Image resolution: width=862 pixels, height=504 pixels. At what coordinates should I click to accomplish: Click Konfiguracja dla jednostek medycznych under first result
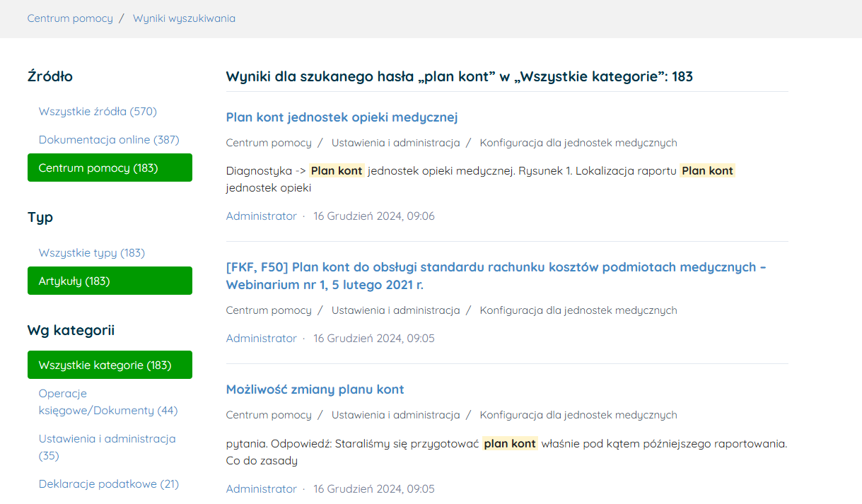(x=578, y=142)
